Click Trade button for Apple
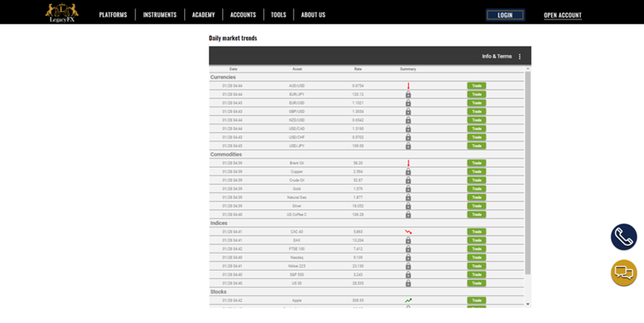 coord(476,301)
